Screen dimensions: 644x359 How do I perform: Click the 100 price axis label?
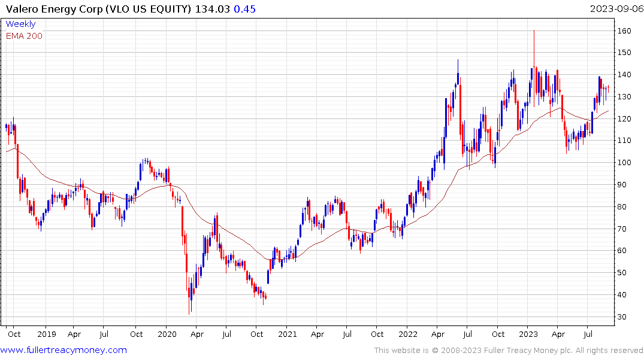tap(624, 163)
